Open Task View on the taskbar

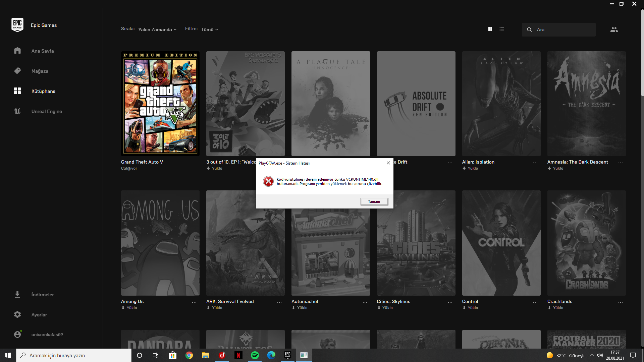click(x=156, y=355)
